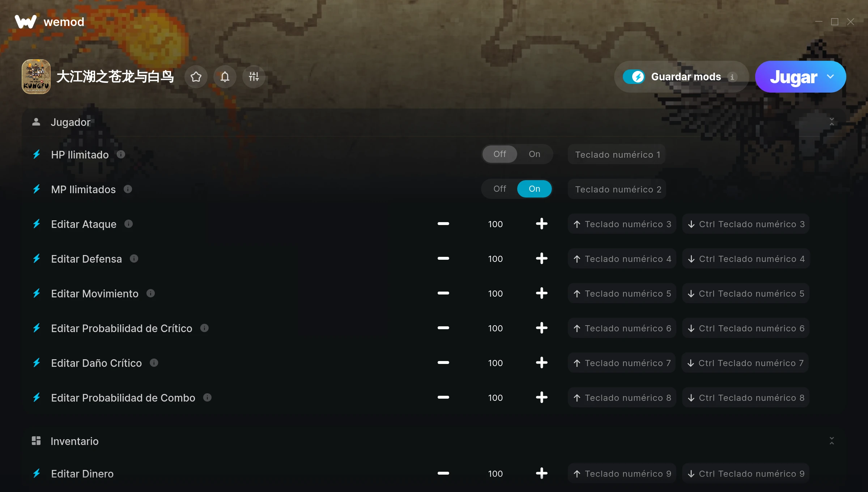Open the mod settings sliders icon
This screenshot has width=868, height=492.
pyautogui.click(x=254, y=77)
